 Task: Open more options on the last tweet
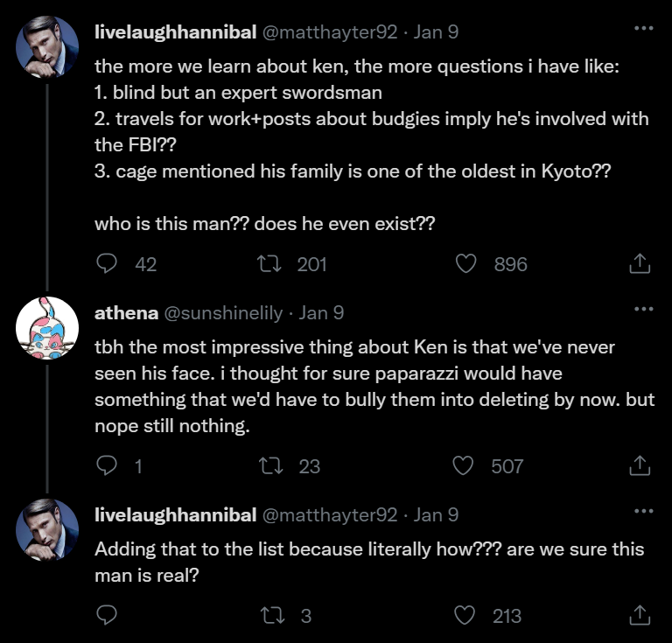point(643,511)
